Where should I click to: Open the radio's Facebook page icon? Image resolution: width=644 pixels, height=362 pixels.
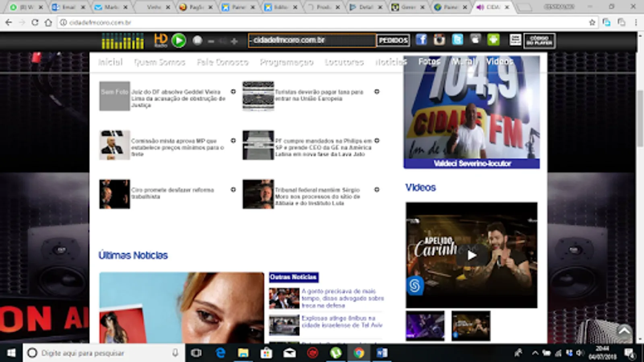click(421, 39)
